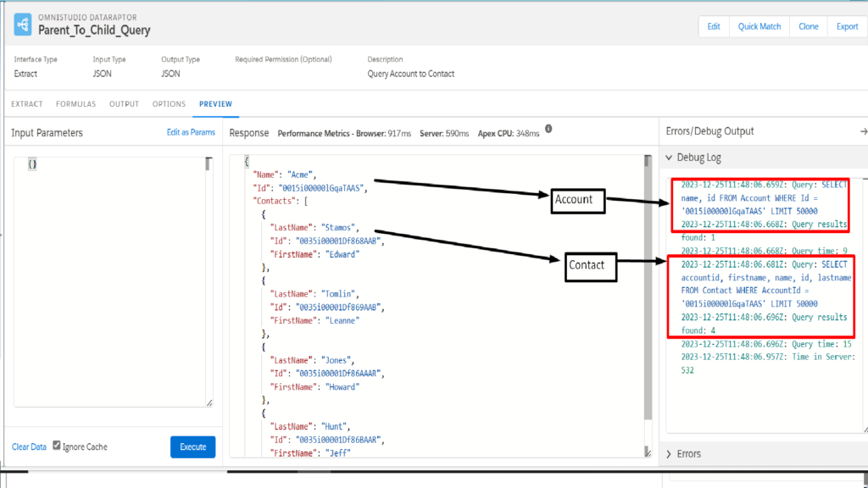This screenshot has width=868, height=488.
Task: Open the performance metrics info icon
Action: point(548,129)
